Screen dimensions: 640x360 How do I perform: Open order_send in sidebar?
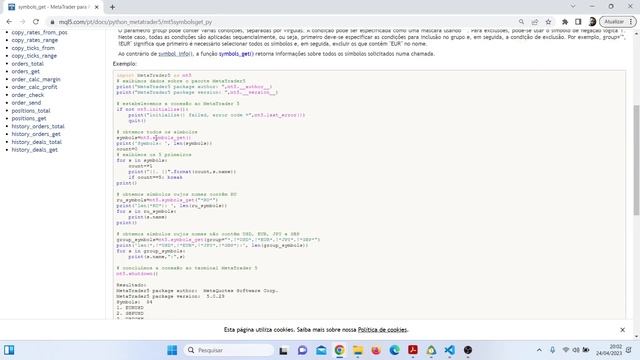[26, 103]
